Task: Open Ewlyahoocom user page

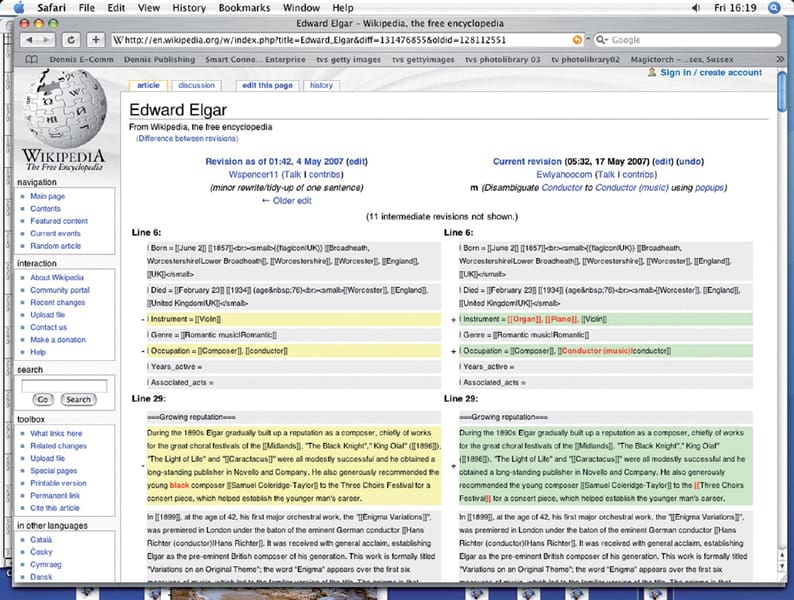Action: (x=564, y=175)
